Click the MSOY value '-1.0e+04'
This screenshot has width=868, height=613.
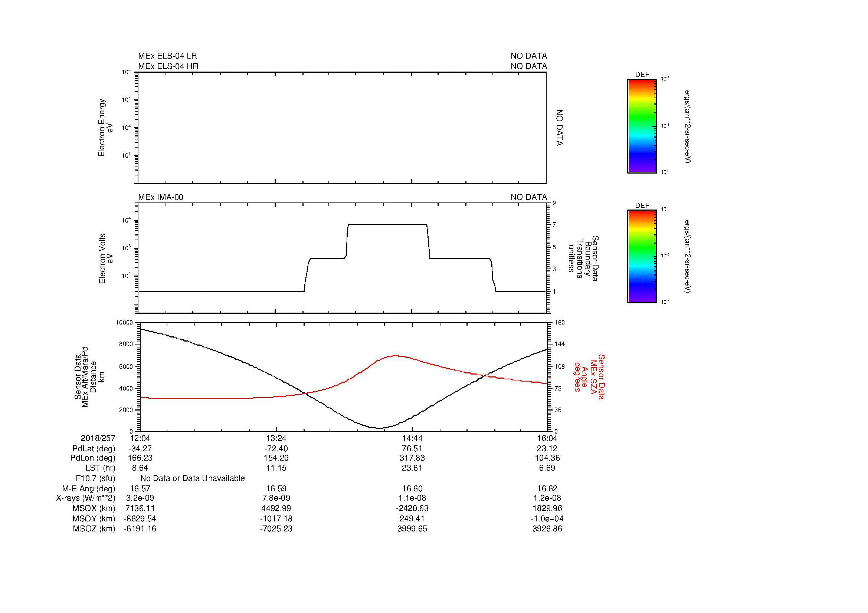pyautogui.click(x=547, y=518)
